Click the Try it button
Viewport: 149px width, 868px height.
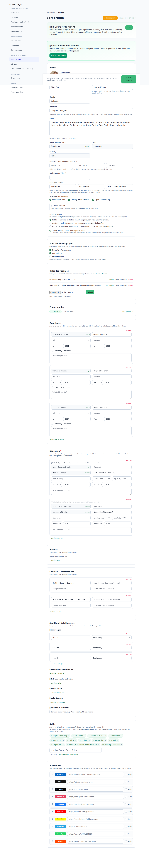pos(129,28)
